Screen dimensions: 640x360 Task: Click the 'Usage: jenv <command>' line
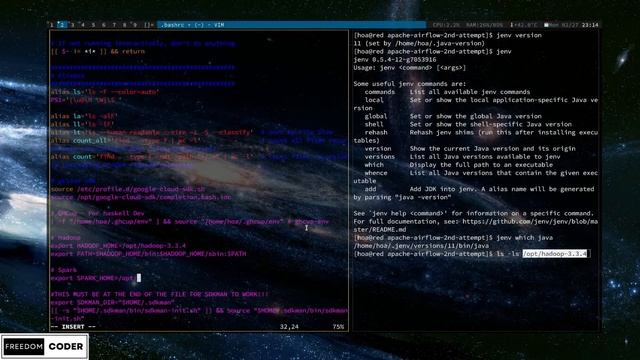(x=410, y=68)
